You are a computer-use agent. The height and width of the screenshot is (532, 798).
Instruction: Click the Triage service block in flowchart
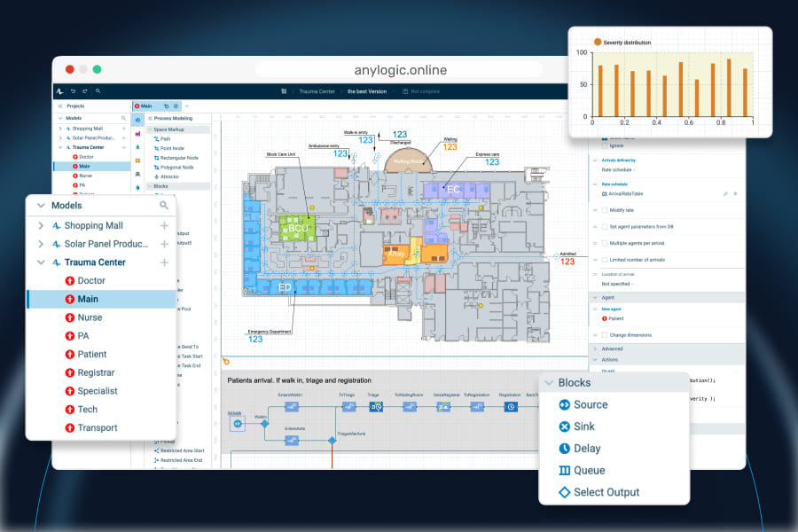point(376,406)
